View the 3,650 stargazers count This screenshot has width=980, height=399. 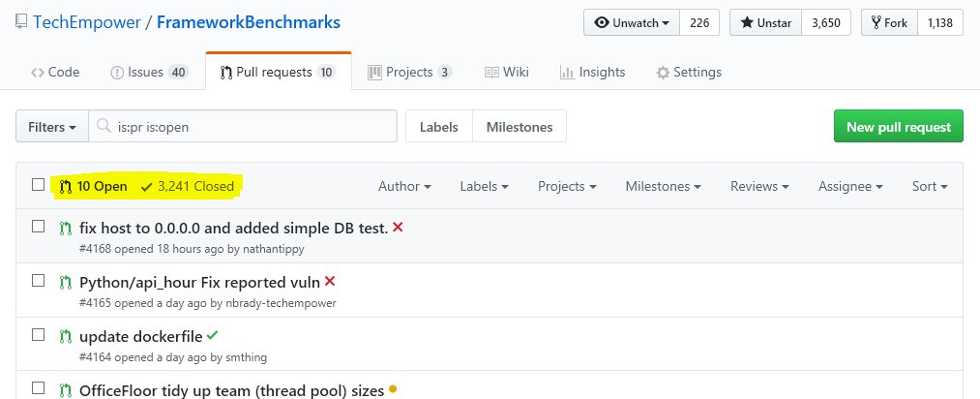[826, 22]
